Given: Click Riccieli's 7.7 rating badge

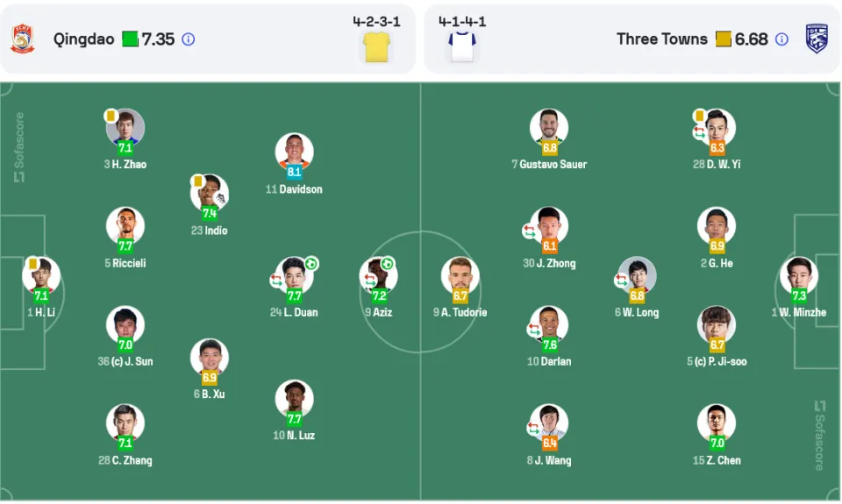Looking at the screenshot, I should click(125, 246).
